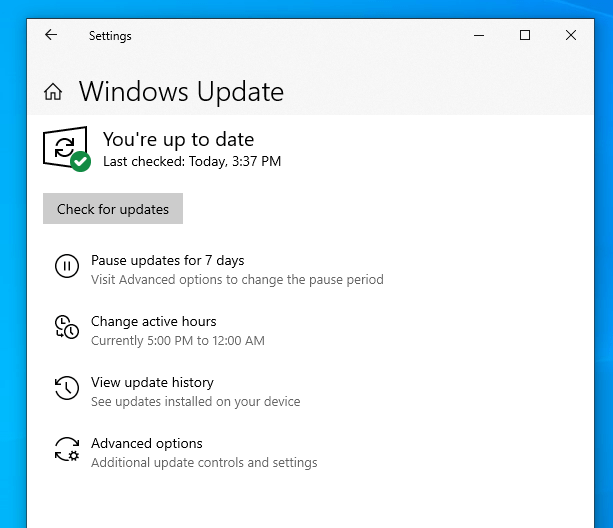This screenshot has width=613, height=528.
Task: Open View update history
Action: (152, 383)
